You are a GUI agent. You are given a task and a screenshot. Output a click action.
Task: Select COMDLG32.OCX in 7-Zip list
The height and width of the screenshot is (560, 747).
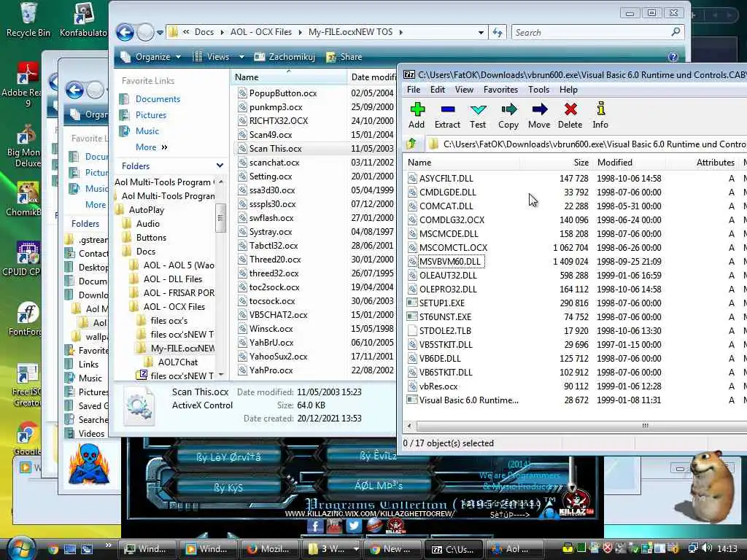pos(452,220)
